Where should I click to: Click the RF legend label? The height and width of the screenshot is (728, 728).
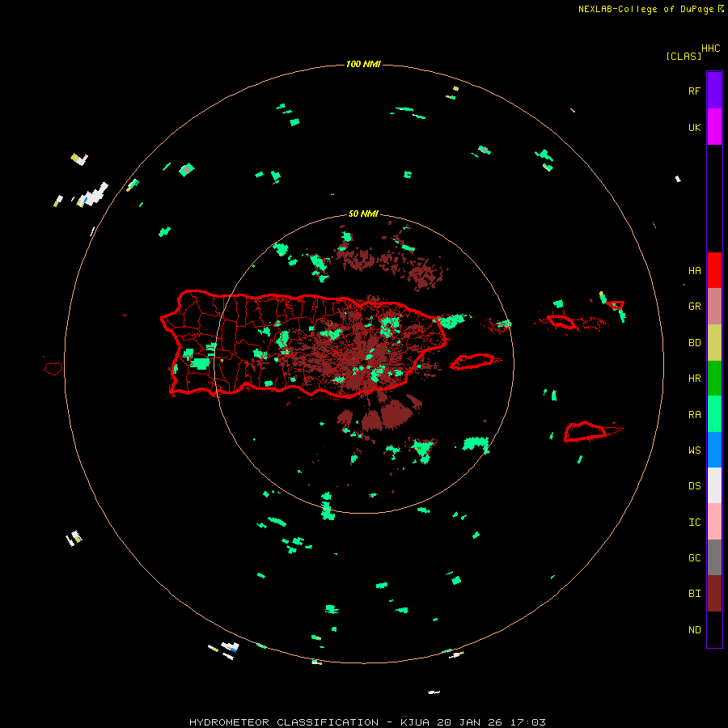pyautogui.click(x=694, y=91)
